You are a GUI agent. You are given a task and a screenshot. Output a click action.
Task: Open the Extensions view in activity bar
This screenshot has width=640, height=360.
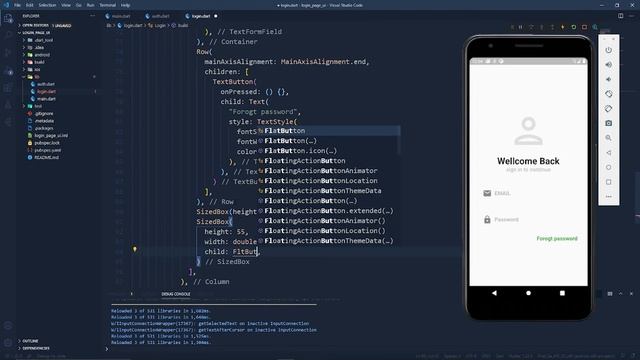pos(8,88)
